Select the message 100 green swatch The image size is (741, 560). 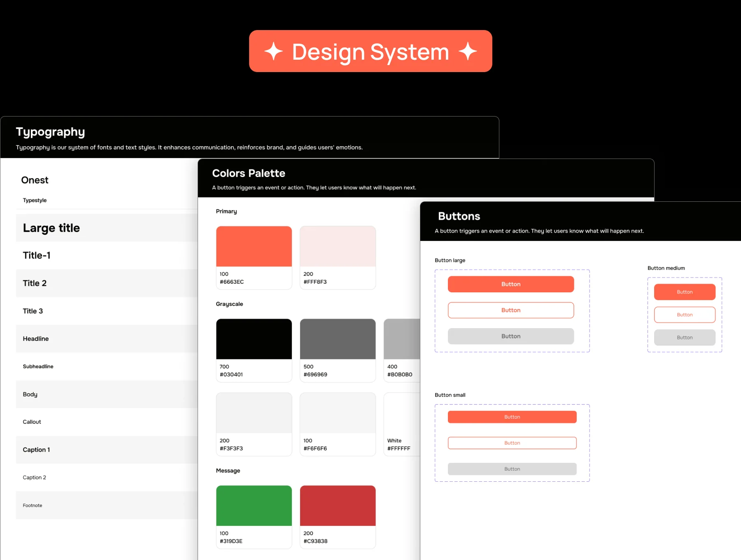tap(254, 506)
